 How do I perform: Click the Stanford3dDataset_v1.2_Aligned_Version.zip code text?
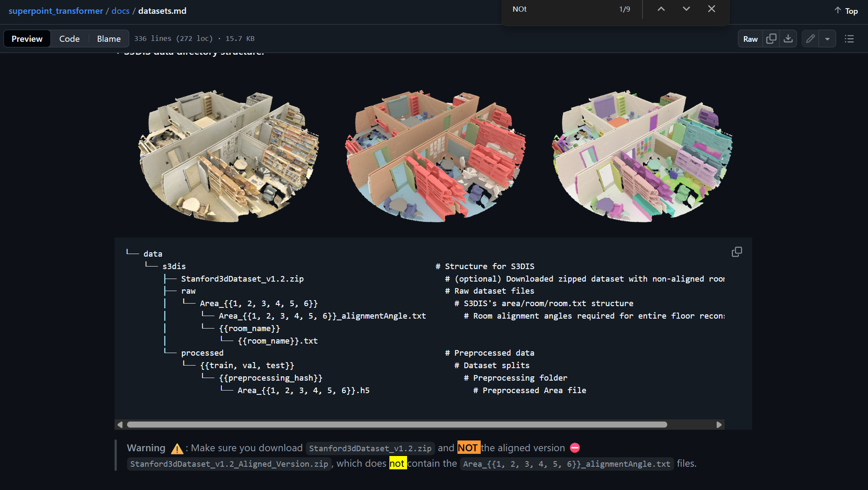229,464
